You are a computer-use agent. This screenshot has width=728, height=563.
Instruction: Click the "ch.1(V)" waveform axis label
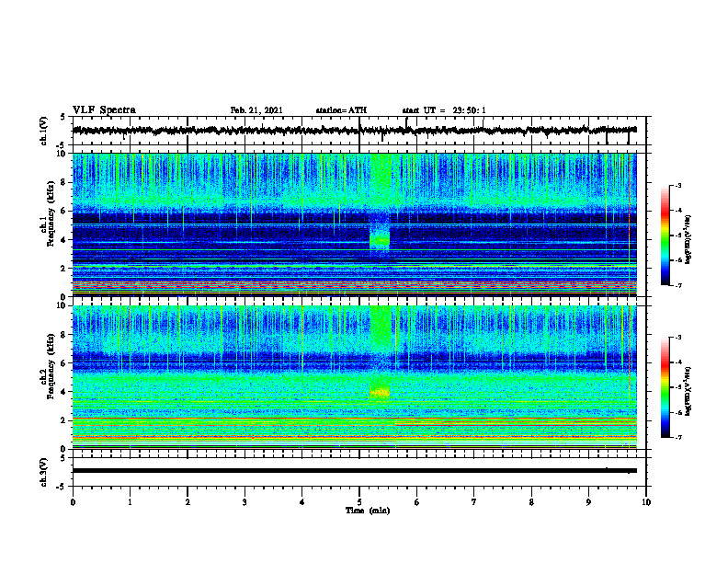(x=44, y=131)
